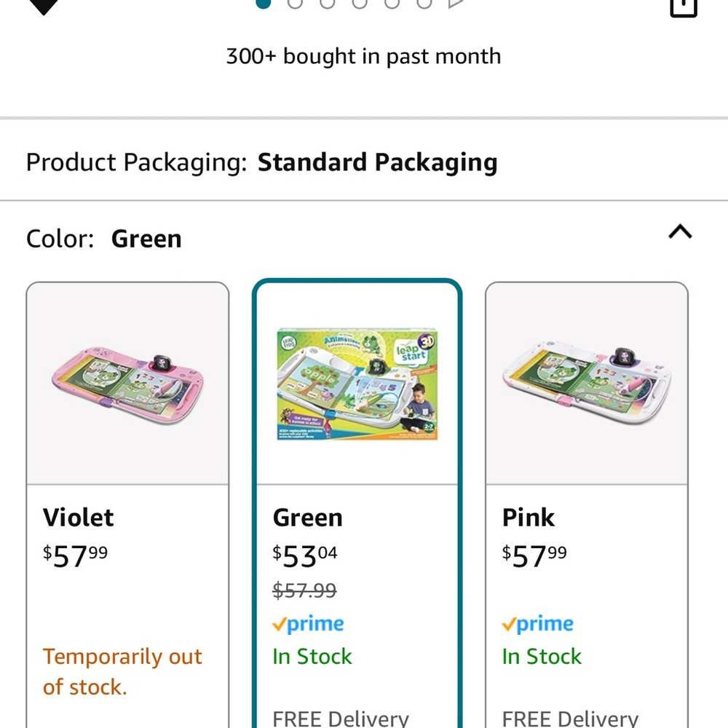Click the prime logo under Green
The image size is (728, 728).
click(x=308, y=624)
